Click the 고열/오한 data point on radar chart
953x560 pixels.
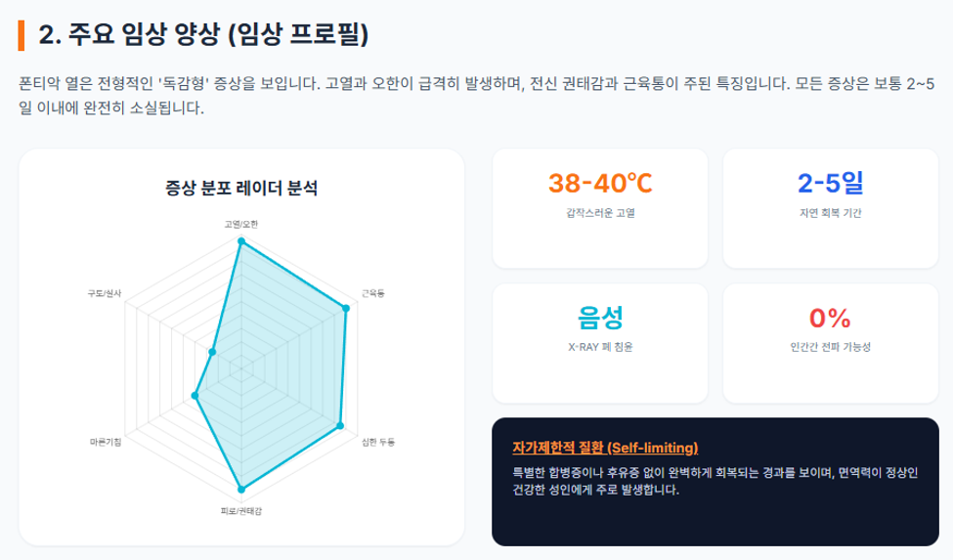[x=241, y=241]
